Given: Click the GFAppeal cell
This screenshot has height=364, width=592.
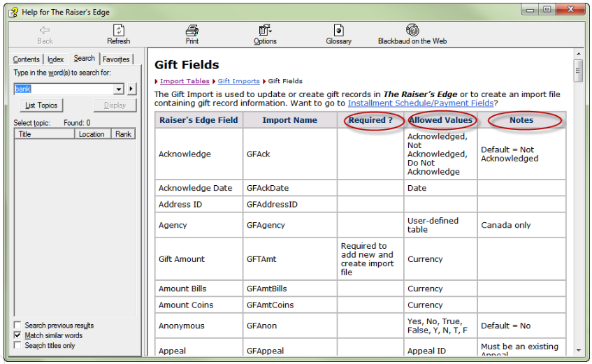Looking at the screenshot, I should (289, 349).
